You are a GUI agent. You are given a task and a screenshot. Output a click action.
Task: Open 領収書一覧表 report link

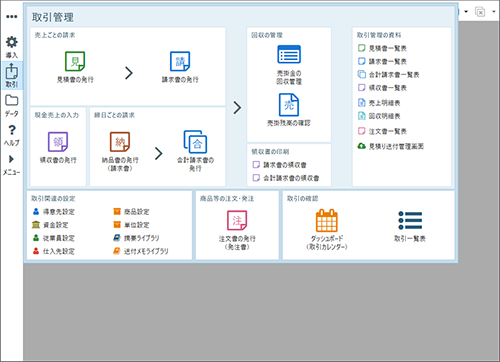[x=382, y=88]
